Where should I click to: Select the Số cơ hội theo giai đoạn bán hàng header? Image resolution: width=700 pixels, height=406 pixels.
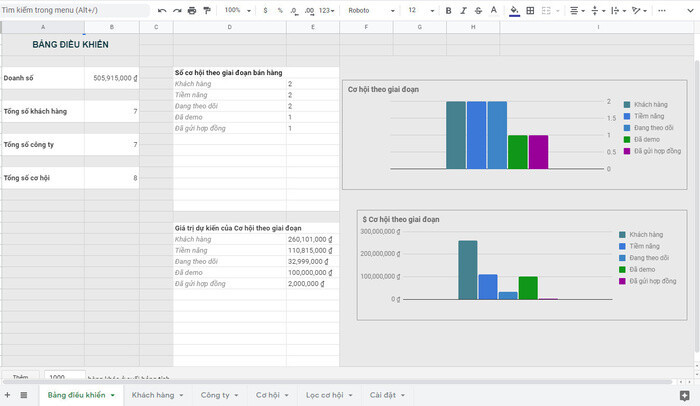coord(229,72)
